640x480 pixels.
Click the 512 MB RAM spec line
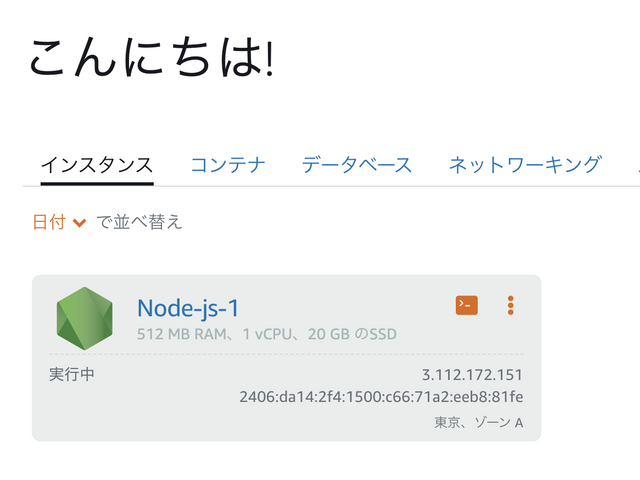267,334
